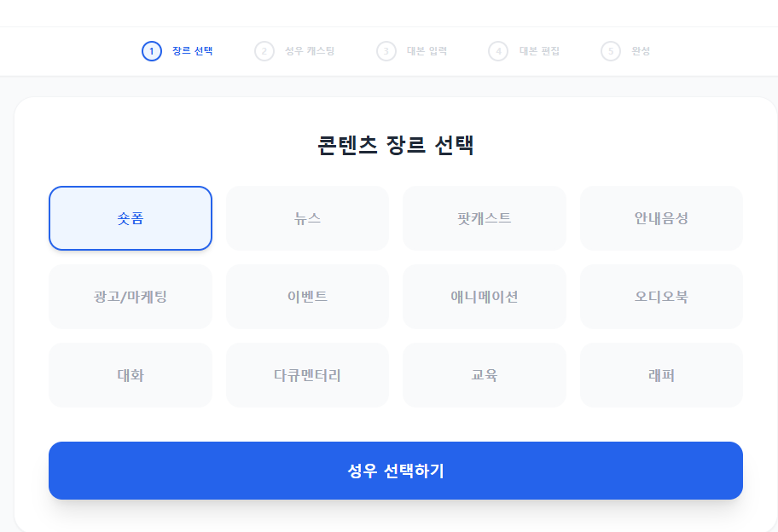The image size is (778, 532).
Task: Select 안내음성 as the genre
Action: 661,218
